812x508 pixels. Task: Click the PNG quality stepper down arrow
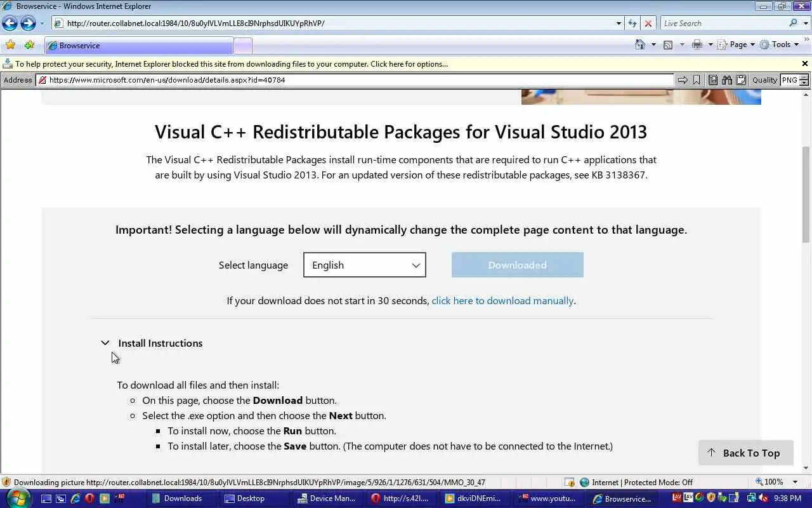804,83
